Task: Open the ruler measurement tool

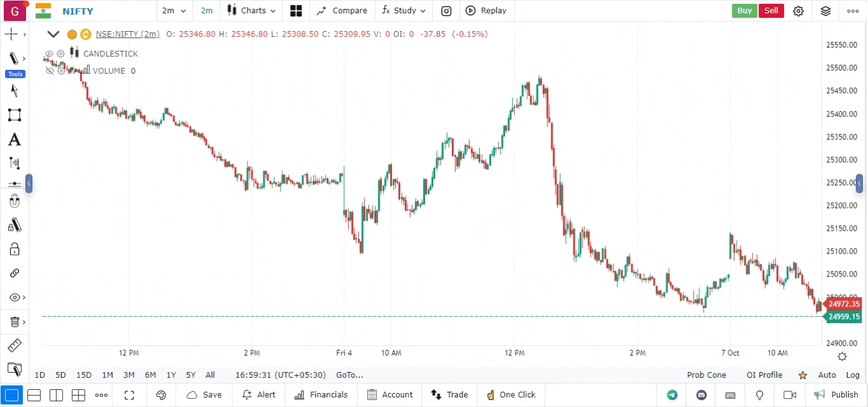Action: (14, 346)
